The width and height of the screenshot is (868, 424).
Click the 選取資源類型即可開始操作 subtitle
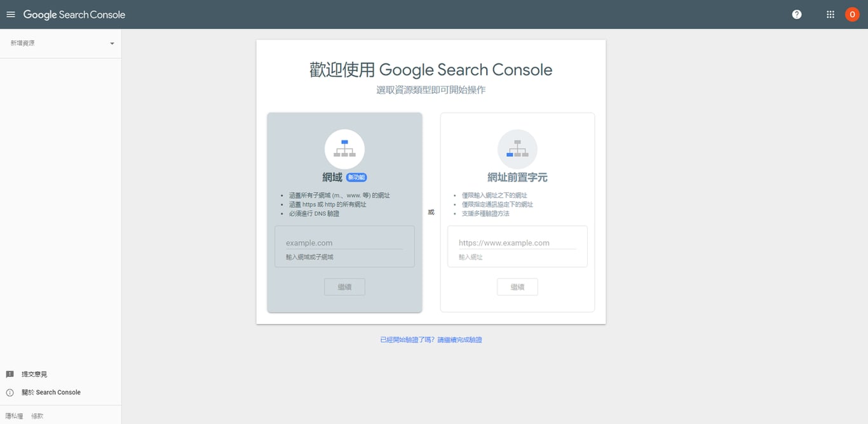(x=431, y=90)
